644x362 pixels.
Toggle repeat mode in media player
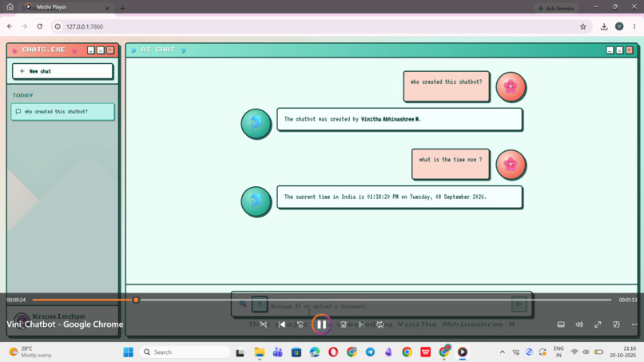pos(380,324)
